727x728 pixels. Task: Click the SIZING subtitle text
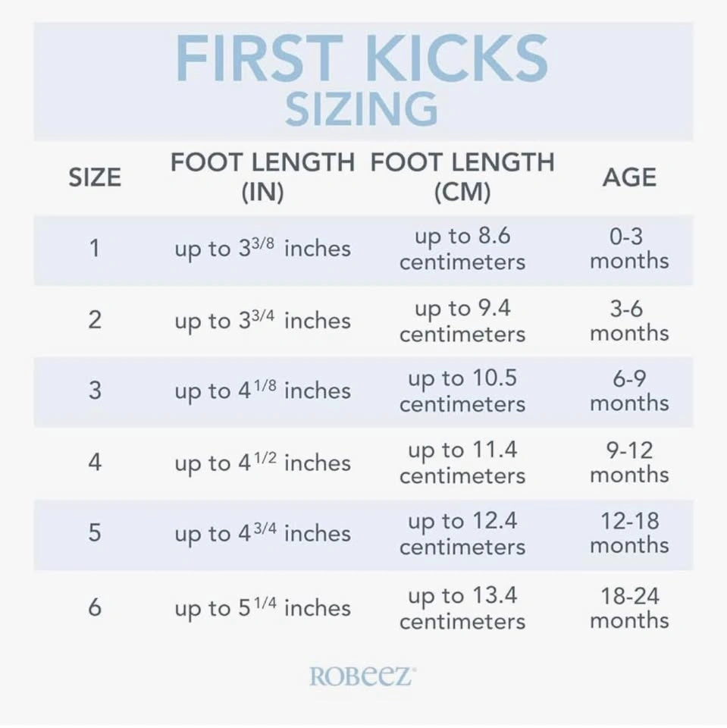362,110
